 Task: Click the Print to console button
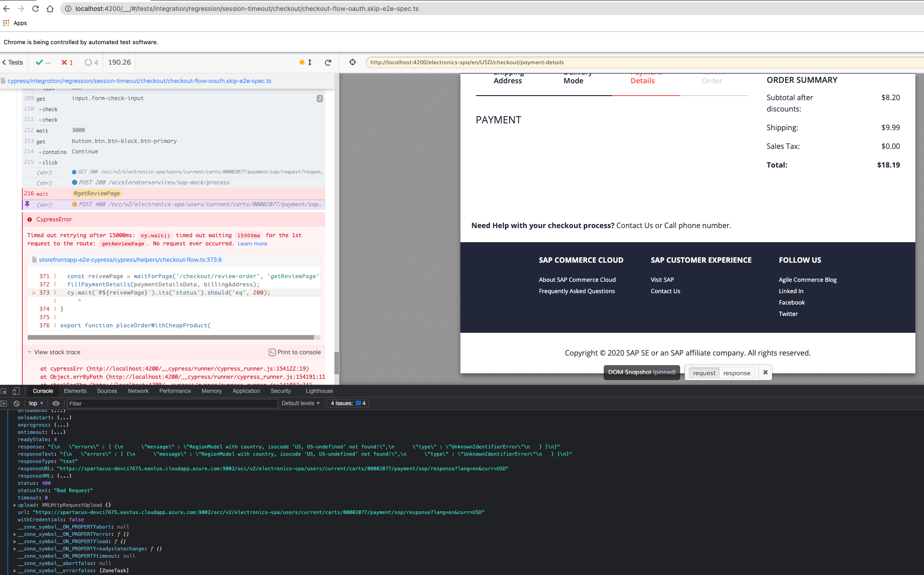(x=295, y=352)
